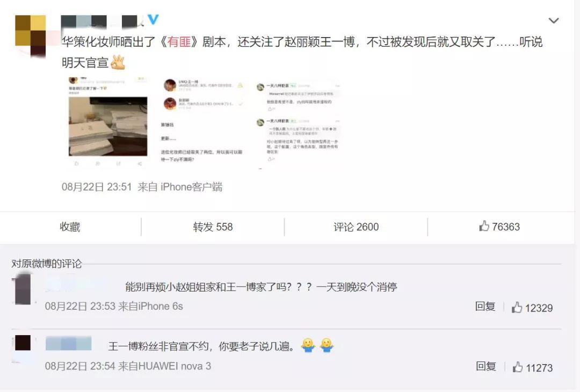
Task: Open the post options chevron menu
Action: (553, 20)
